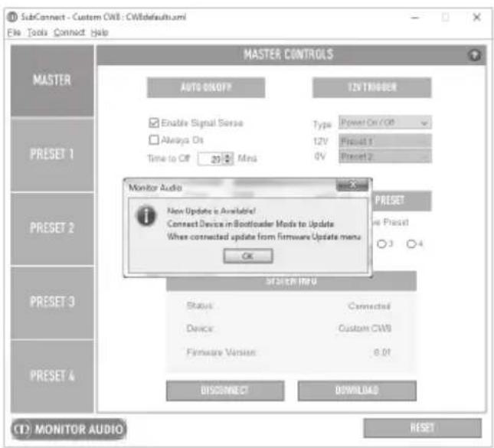Select the MASTER tab
The width and height of the screenshot is (494, 448).
pyautogui.click(x=52, y=80)
